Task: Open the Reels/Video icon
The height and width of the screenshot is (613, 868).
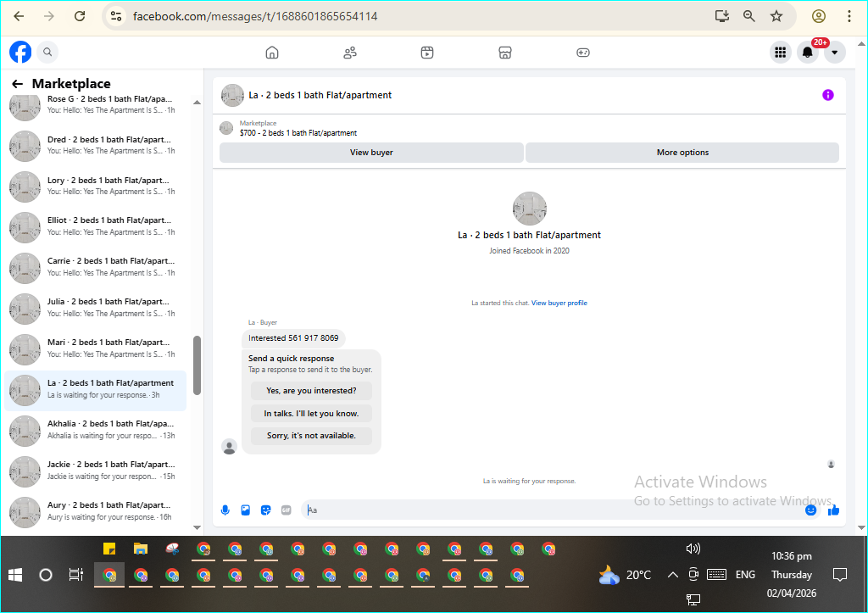Action: pos(427,53)
